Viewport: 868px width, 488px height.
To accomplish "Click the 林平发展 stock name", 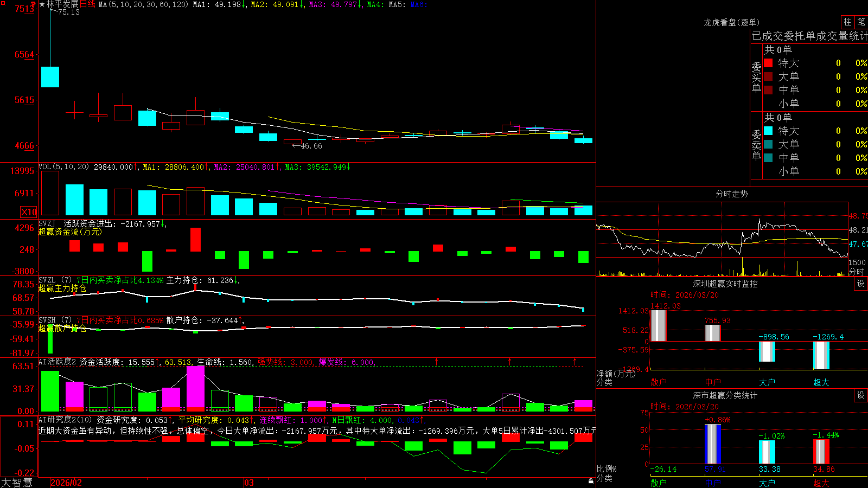I will tap(62, 4).
